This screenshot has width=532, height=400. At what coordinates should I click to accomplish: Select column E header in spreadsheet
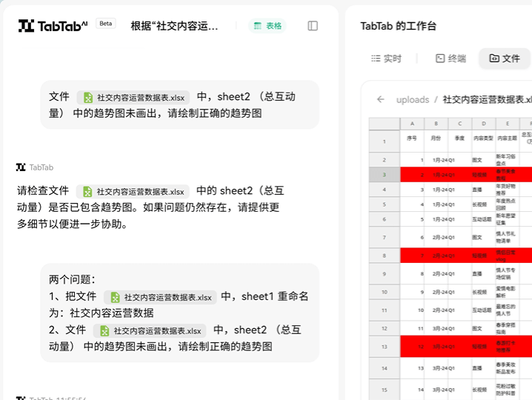point(508,124)
